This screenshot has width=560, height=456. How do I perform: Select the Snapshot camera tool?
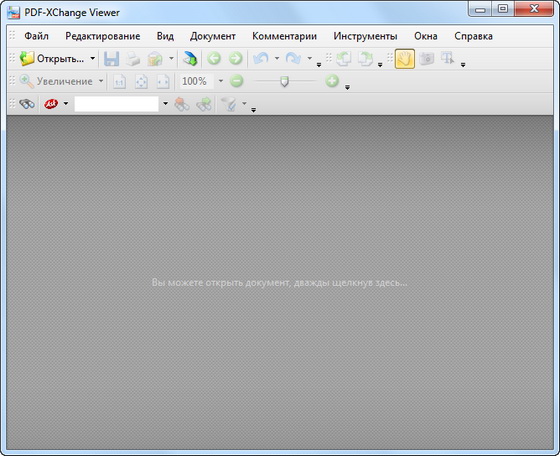point(426,59)
